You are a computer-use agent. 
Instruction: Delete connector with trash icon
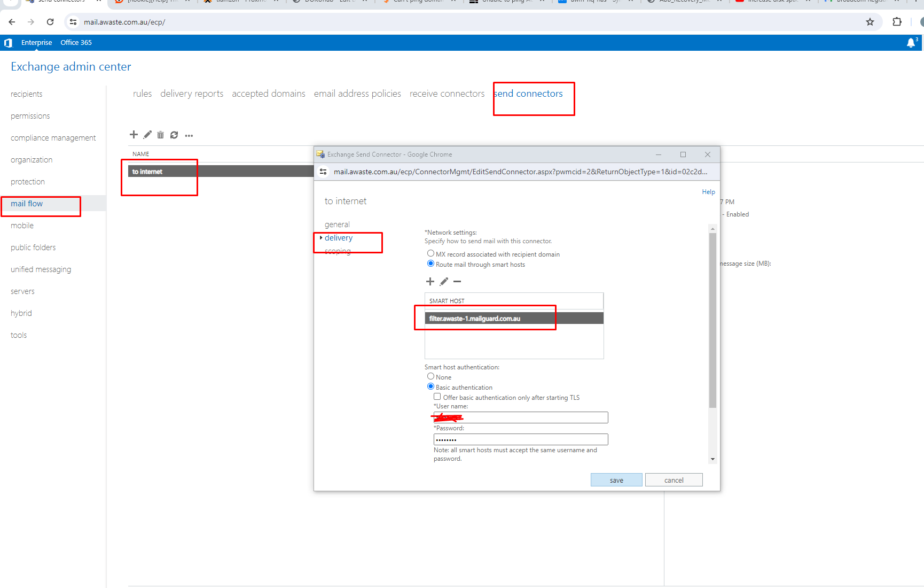tap(160, 135)
